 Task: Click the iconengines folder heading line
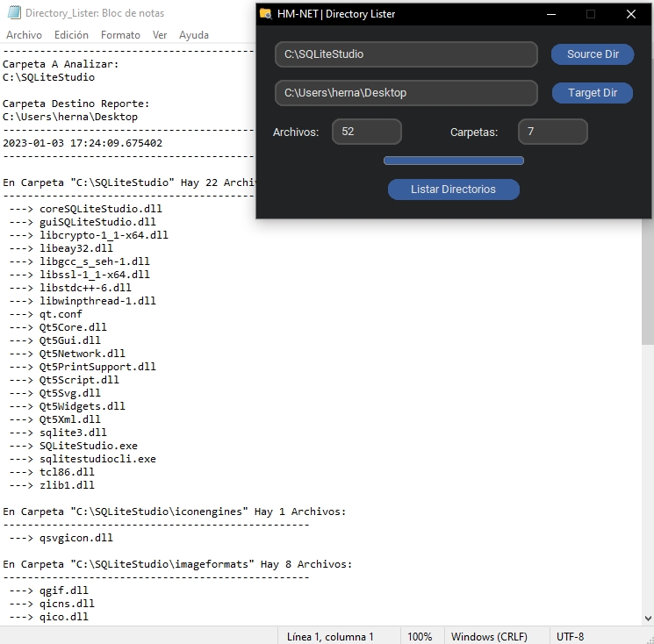point(175,512)
